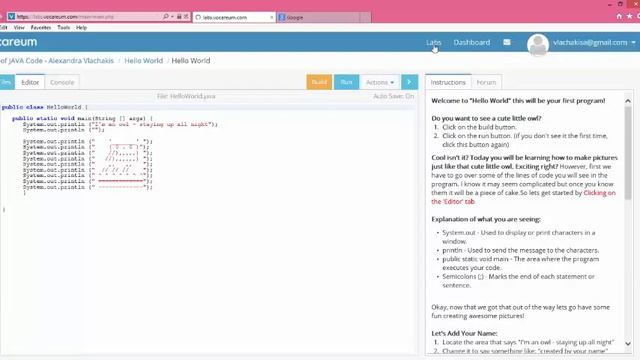Click the 'Let's Add Your Name:' heading
Viewport: 640px width, 360px height.
pos(464,333)
